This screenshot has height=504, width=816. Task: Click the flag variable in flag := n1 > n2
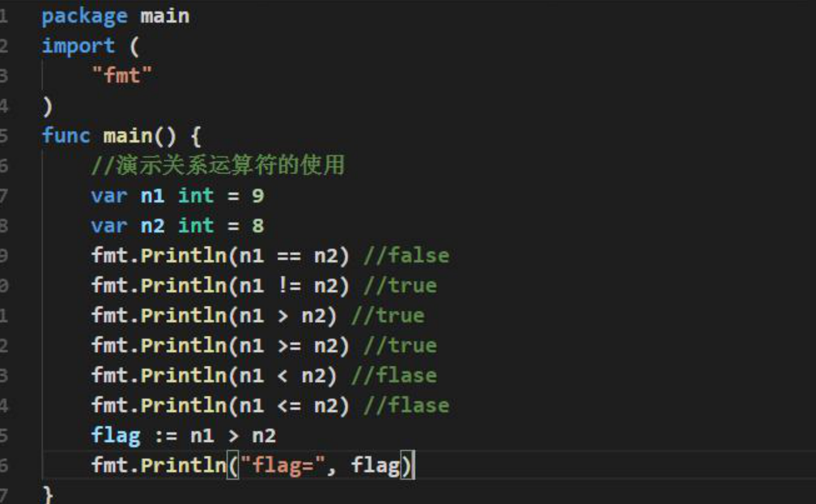(x=115, y=437)
